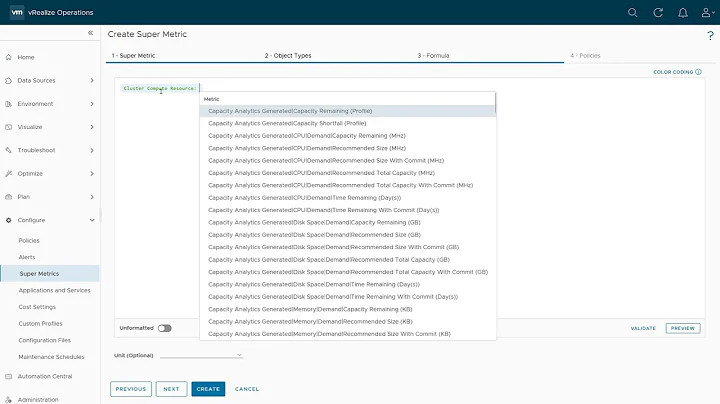Image resolution: width=720 pixels, height=404 pixels.
Task: Toggle the Unformatted switch
Action: pos(164,328)
